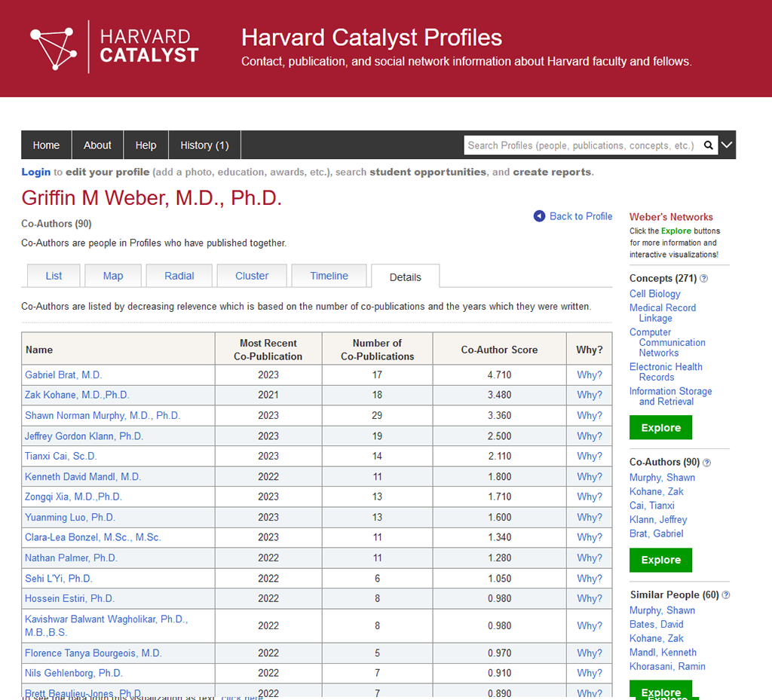
Task: Click Why? link in Nils Gehlenborg row
Action: pos(590,673)
